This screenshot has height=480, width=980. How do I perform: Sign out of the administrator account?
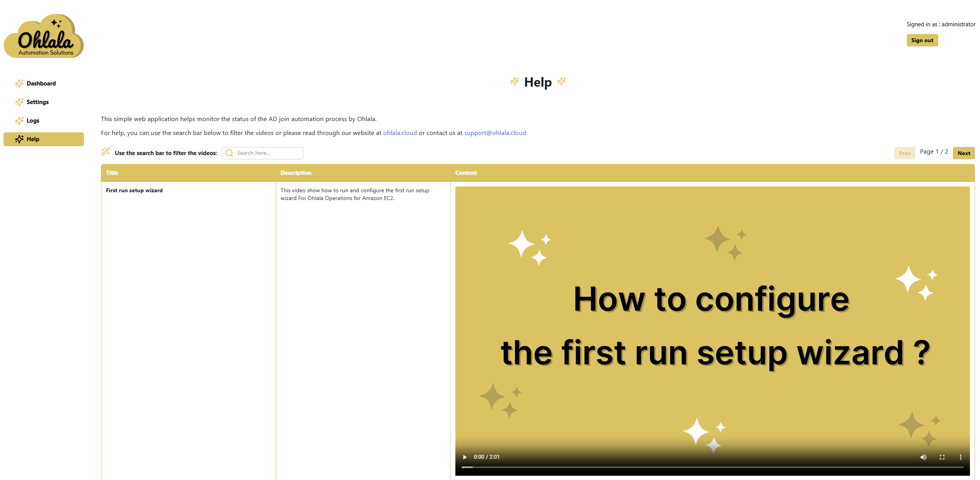(x=922, y=40)
